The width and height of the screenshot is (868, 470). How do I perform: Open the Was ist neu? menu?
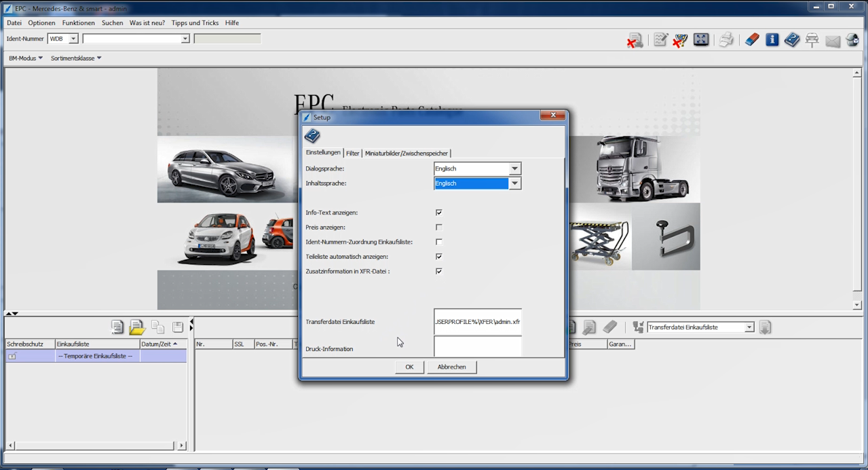(x=147, y=23)
